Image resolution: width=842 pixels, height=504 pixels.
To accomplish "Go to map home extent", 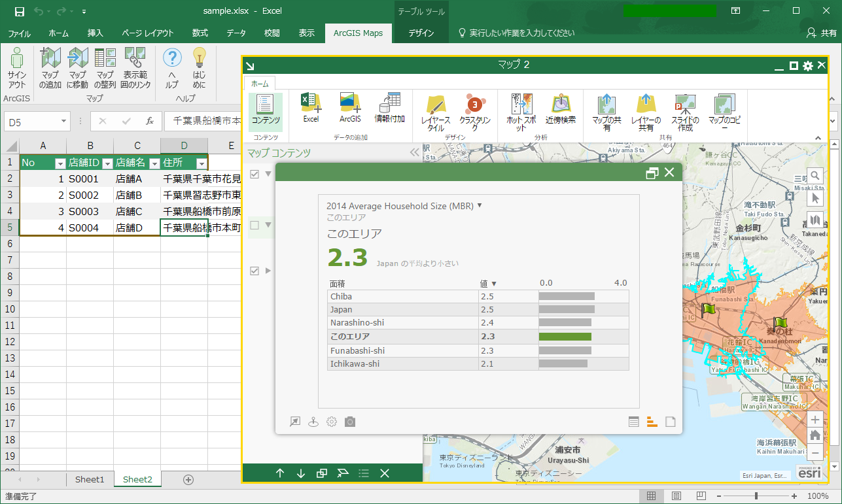I will 815,435.
